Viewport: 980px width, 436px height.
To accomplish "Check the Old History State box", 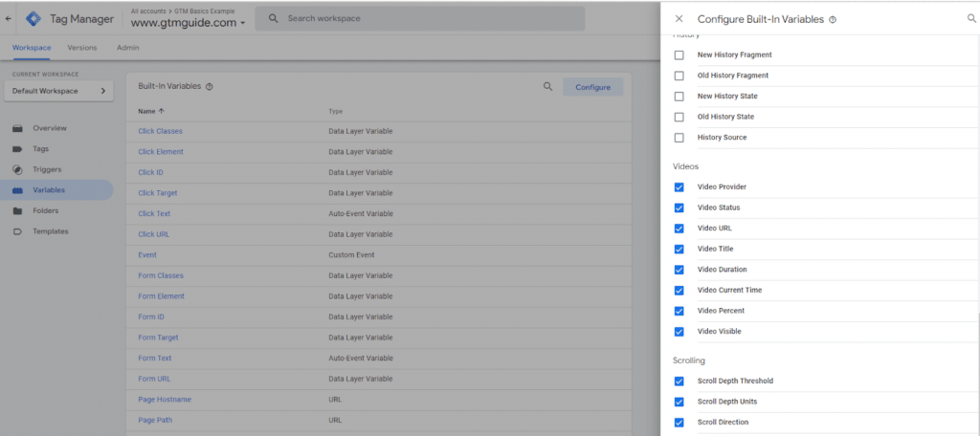I will point(679,117).
